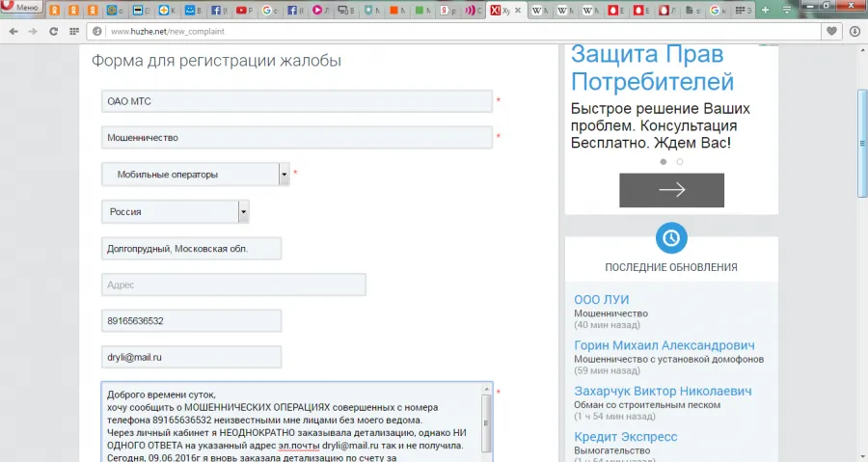The image size is (868, 462).
Task: Open the downloads icon in the toolbar
Action: click(854, 32)
